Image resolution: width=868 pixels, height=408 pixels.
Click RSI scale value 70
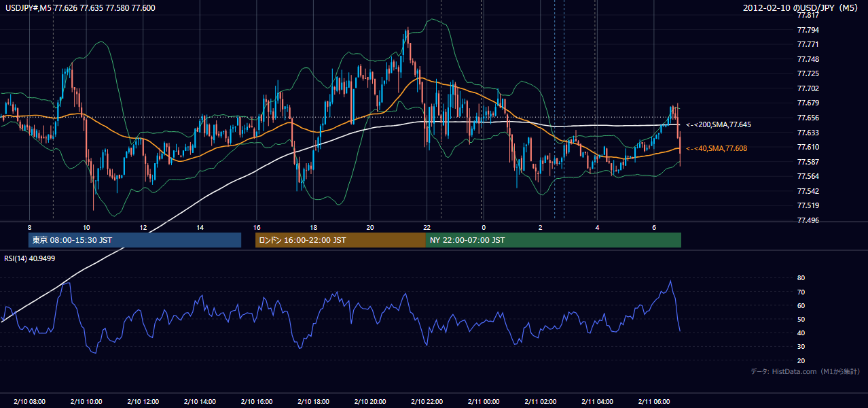point(801,292)
